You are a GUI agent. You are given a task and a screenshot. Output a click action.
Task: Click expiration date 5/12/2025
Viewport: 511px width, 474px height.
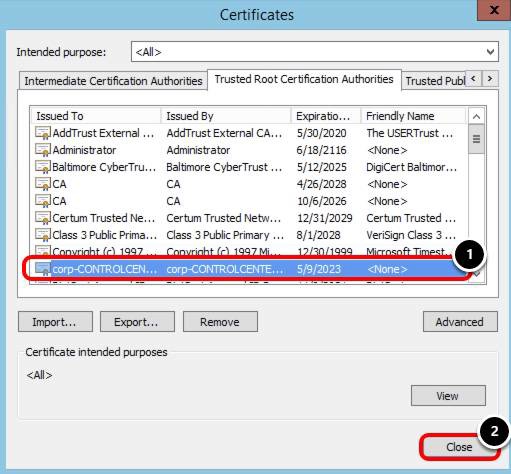pos(322,167)
